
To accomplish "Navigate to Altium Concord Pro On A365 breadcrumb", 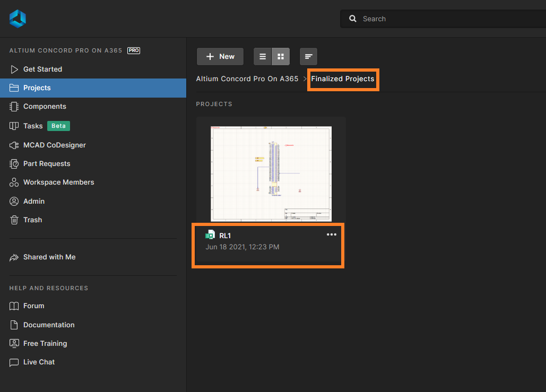I will (x=247, y=79).
